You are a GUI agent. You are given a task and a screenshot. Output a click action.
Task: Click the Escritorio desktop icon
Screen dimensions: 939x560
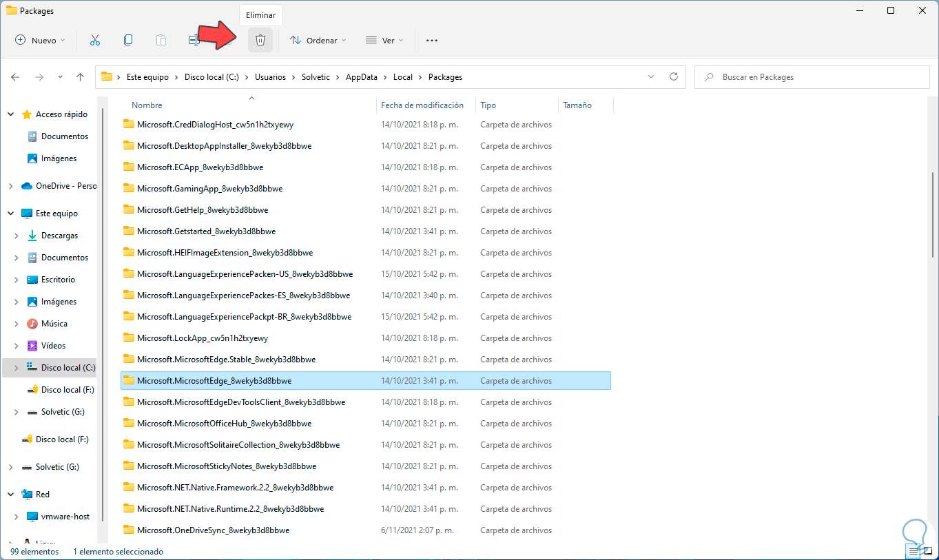coord(32,280)
